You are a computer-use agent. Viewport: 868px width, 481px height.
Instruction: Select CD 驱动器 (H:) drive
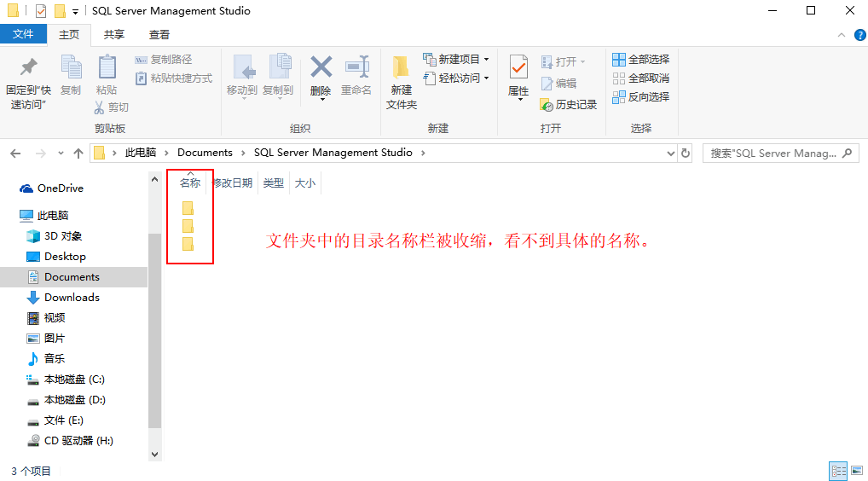[70, 441]
